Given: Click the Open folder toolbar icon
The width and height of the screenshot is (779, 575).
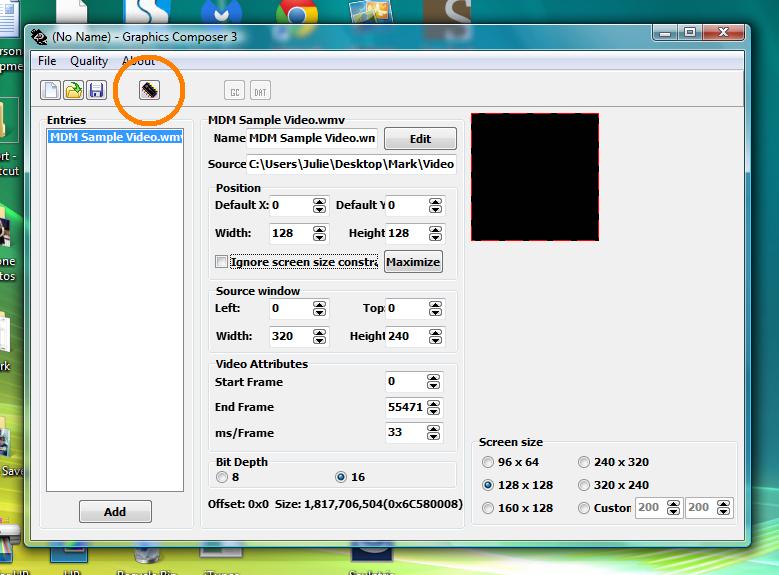Looking at the screenshot, I should click(74, 90).
